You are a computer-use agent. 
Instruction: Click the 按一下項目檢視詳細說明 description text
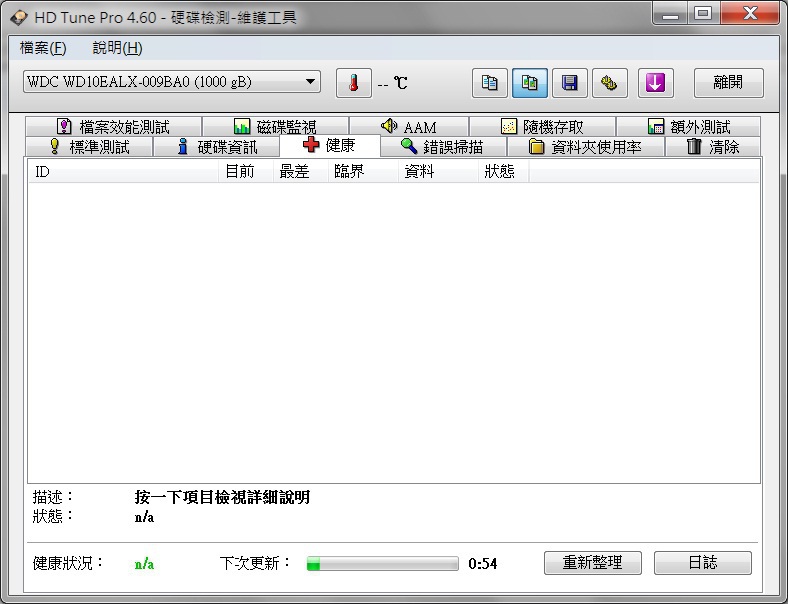(222, 497)
